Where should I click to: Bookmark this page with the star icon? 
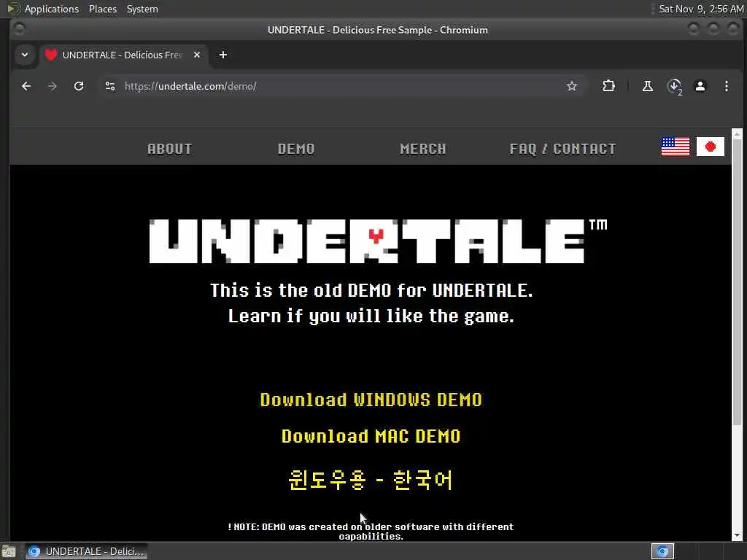click(x=572, y=86)
